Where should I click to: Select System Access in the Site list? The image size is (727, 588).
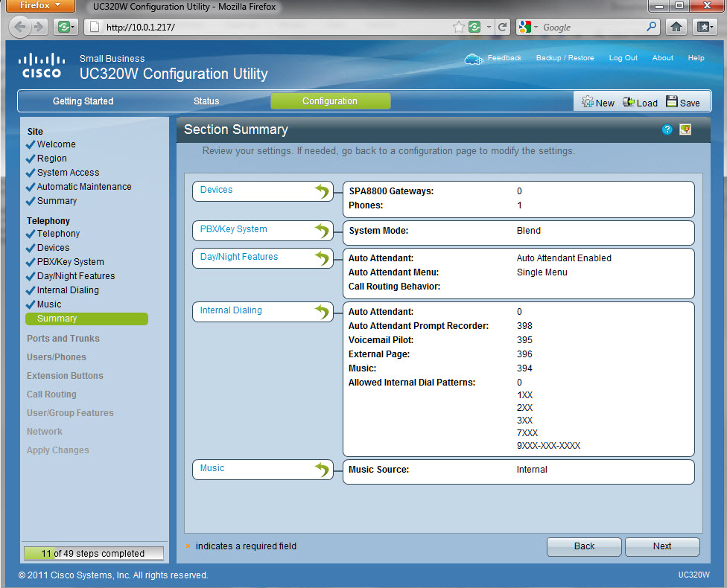click(68, 173)
